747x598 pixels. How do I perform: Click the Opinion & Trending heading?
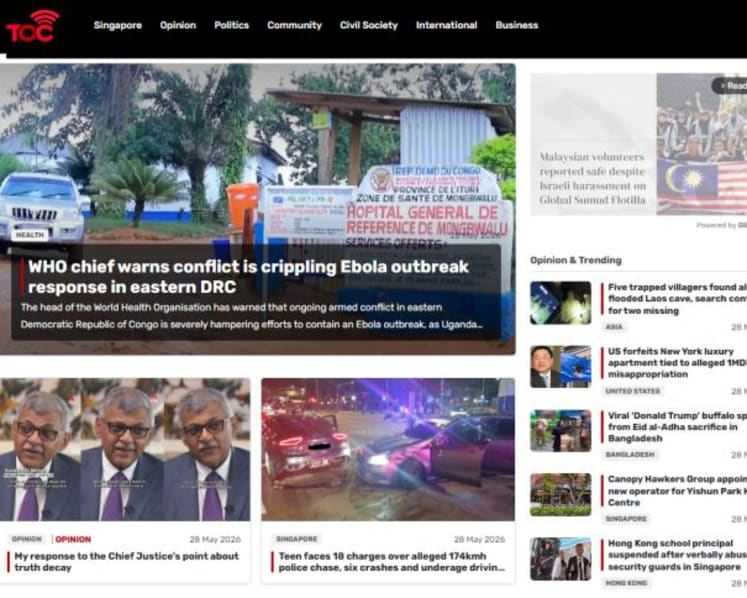click(575, 260)
